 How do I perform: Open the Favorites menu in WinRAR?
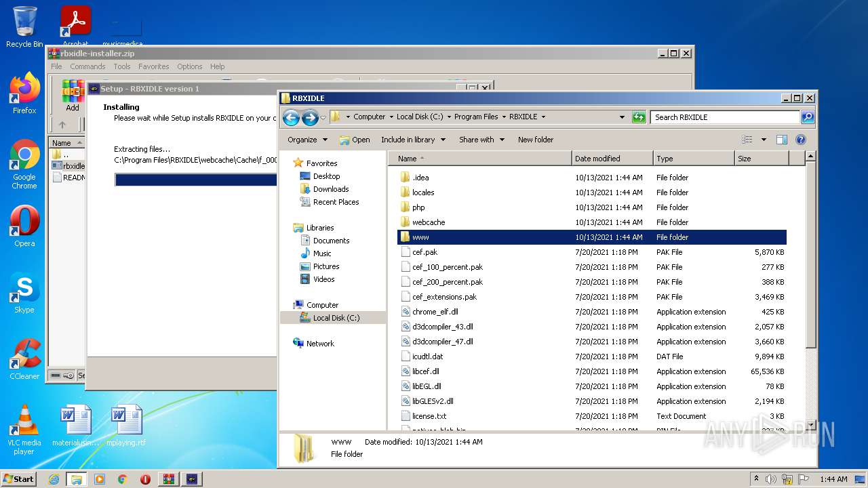coord(154,66)
